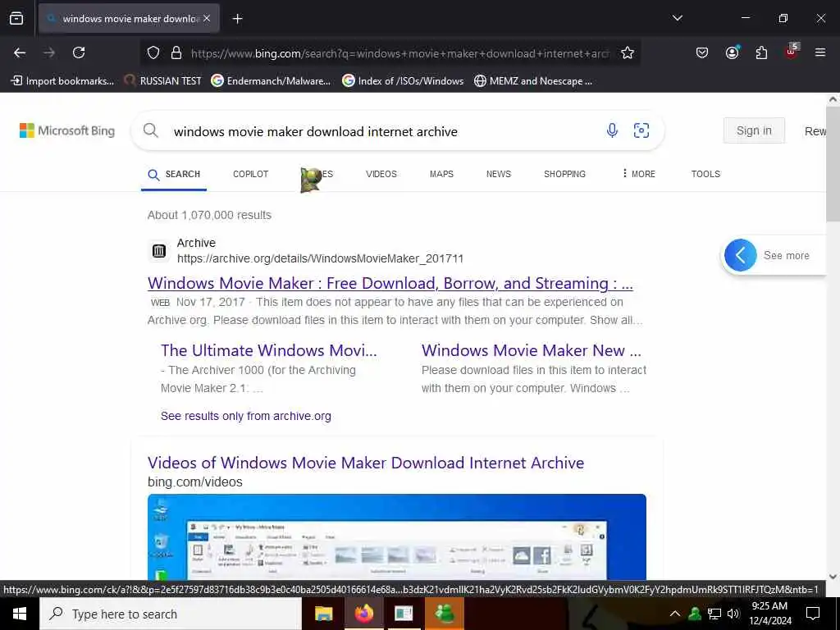Expand the MORE search categories menu
The image size is (840, 630).
pos(638,174)
